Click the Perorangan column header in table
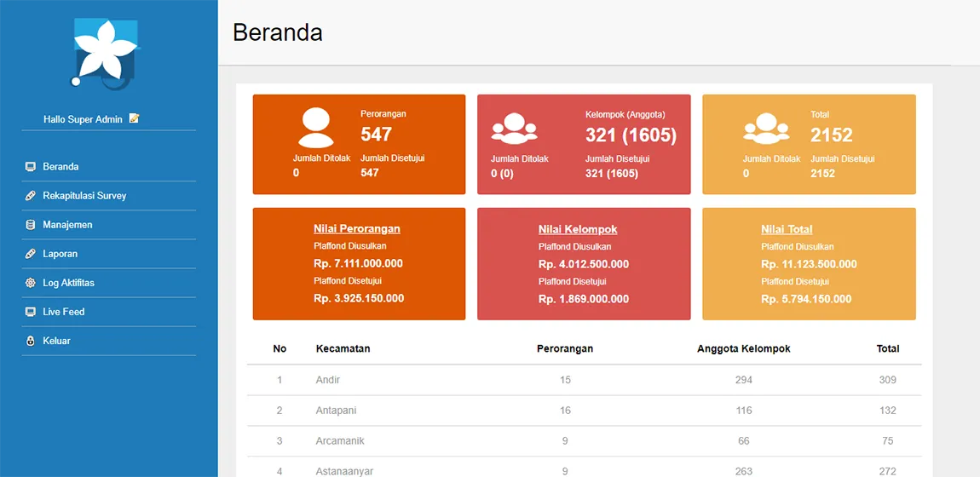This screenshot has width=980, height=477. coord(565,348)
